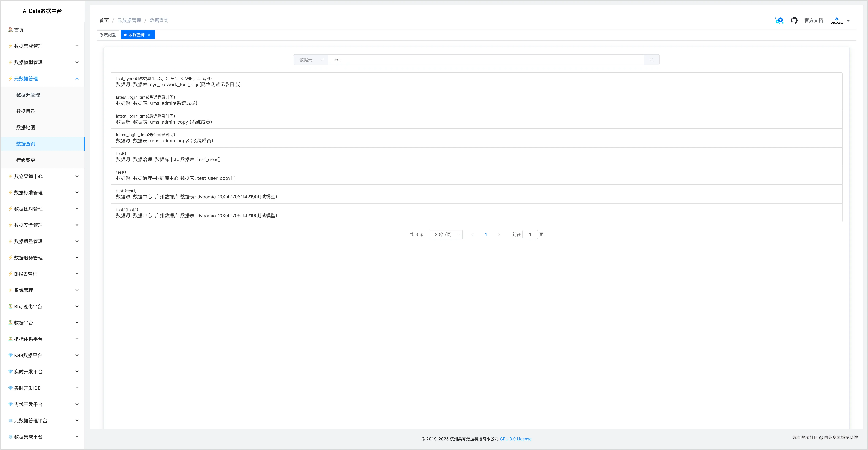The image size is (868, 450).
Task: Open the GitHub repository icon
Action: 794,21
